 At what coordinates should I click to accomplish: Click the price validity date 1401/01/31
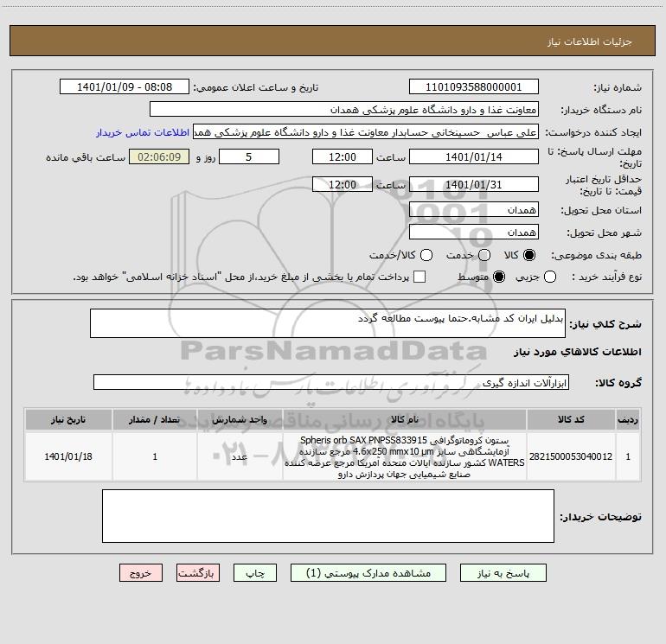pos(474,185)
